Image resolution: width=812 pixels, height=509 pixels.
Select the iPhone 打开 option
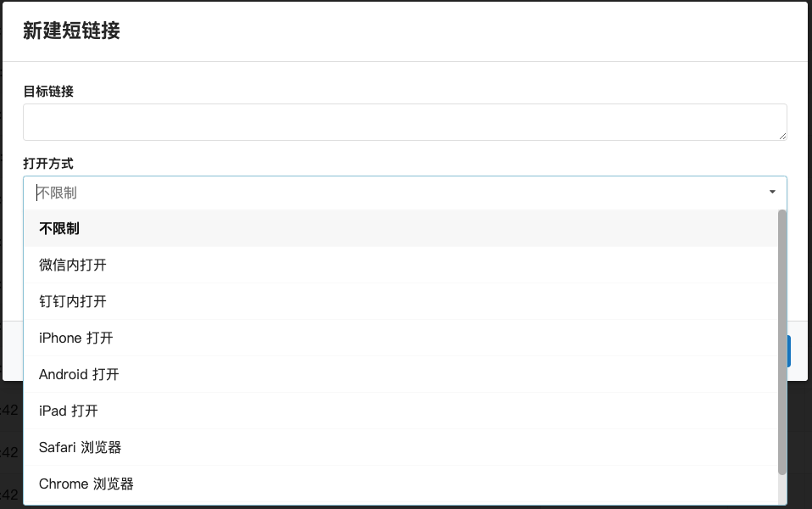coord(75,338)
